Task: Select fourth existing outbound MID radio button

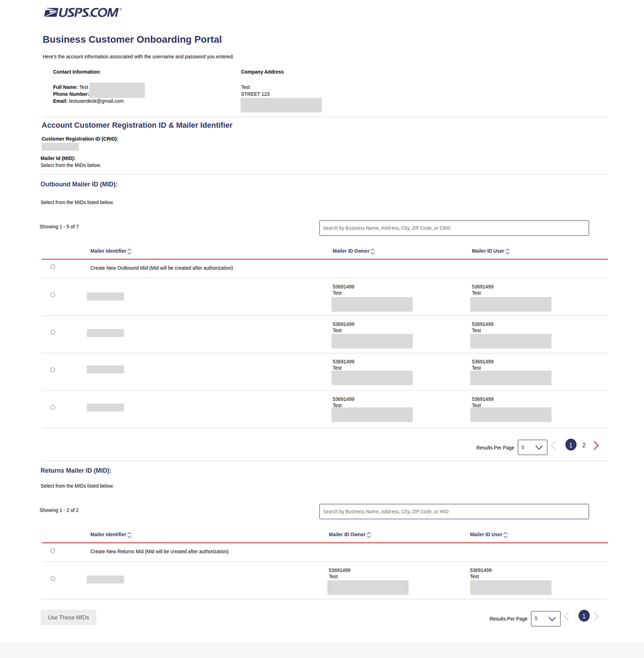Action: click(x=53, y=407)
